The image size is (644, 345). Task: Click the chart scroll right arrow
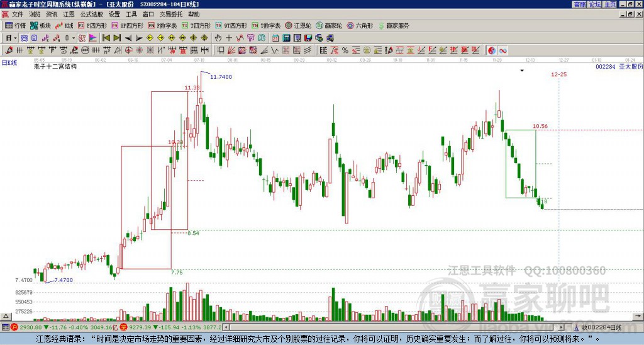point(638,316)
